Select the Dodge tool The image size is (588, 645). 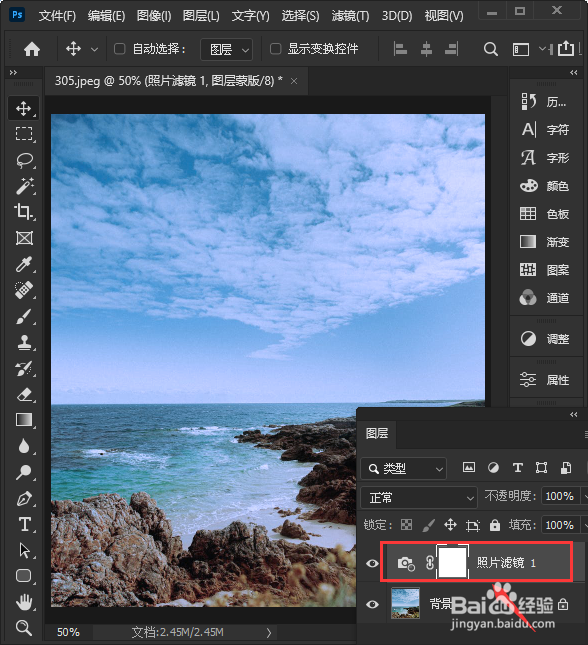23,472
